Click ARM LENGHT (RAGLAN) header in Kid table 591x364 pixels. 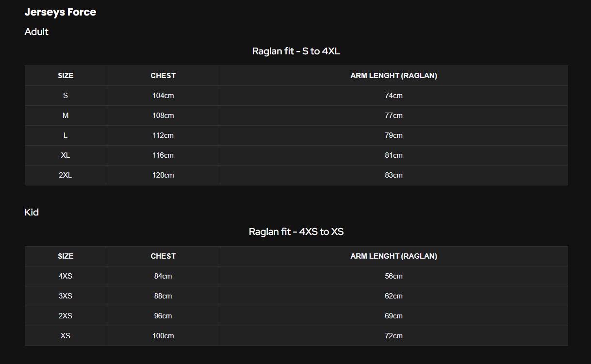[394, 256]
